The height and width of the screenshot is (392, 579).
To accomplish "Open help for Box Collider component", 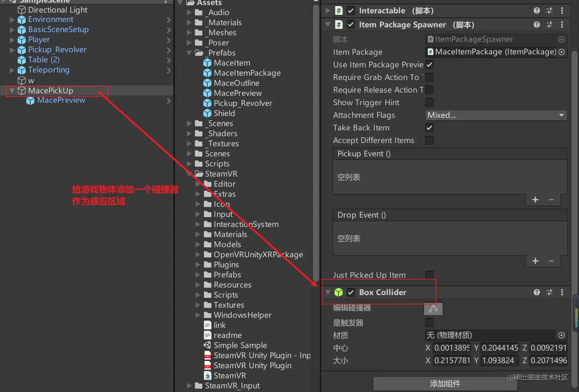I will point(536,292).
